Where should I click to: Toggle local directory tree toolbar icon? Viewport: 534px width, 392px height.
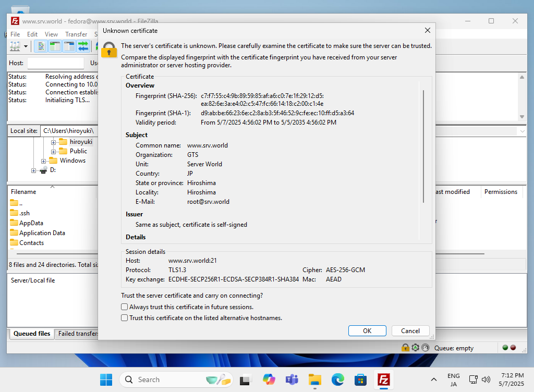pos(55,46)
